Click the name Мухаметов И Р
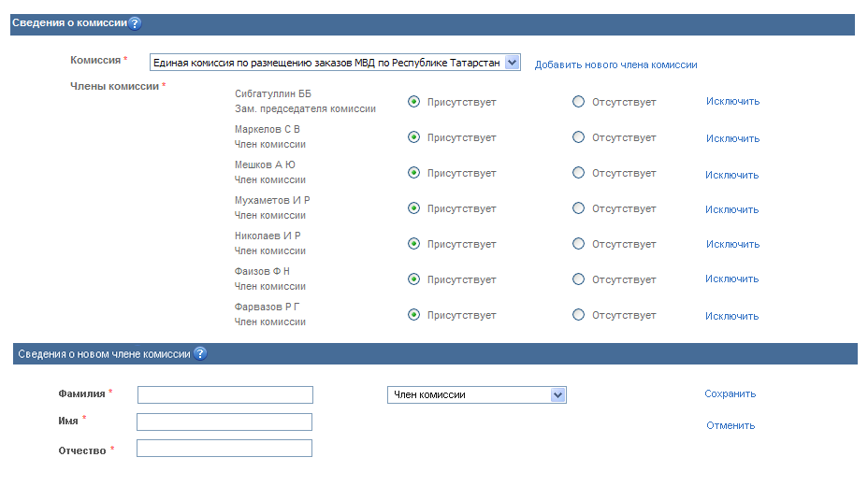This screenshot has width=868, height=486. click(x=272, y=200)
